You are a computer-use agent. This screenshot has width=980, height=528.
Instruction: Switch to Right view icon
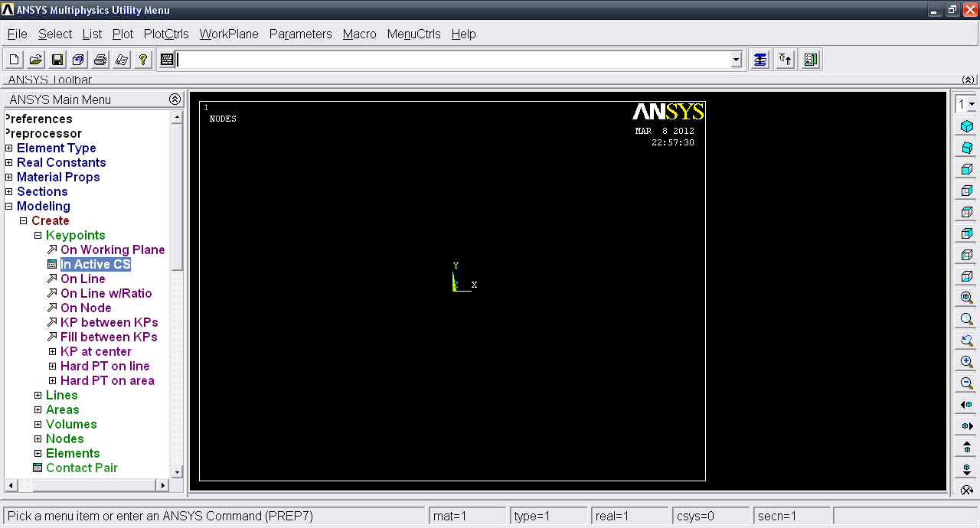click(967, 191)
